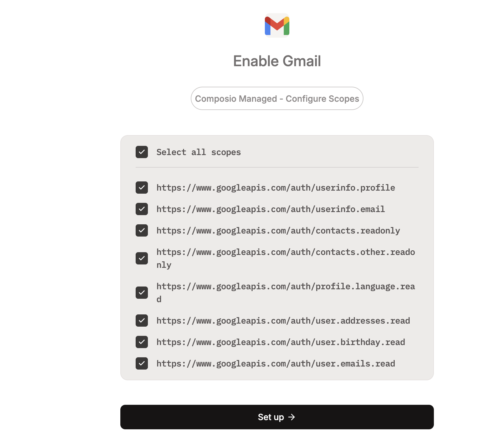Toggle the userinfo.email scope checkbox
The height and width of the screenshot is (448, 504).
pyautogui.click(x=142, y=209)
